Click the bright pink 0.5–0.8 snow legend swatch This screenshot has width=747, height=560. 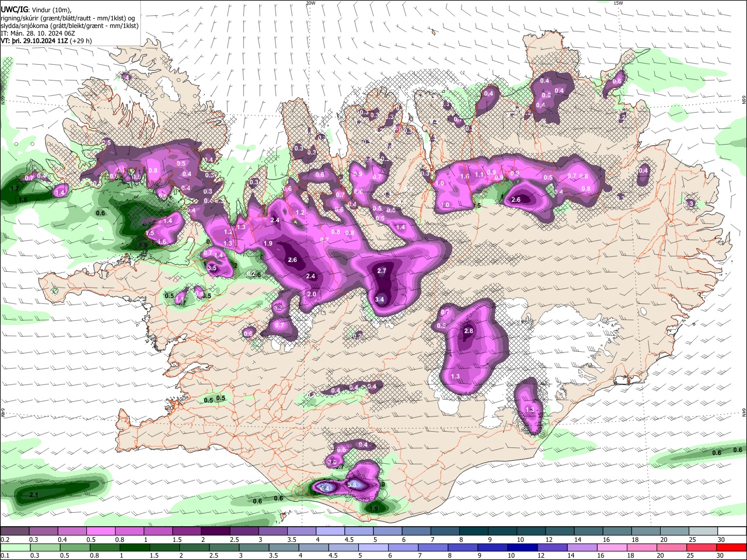100,531
